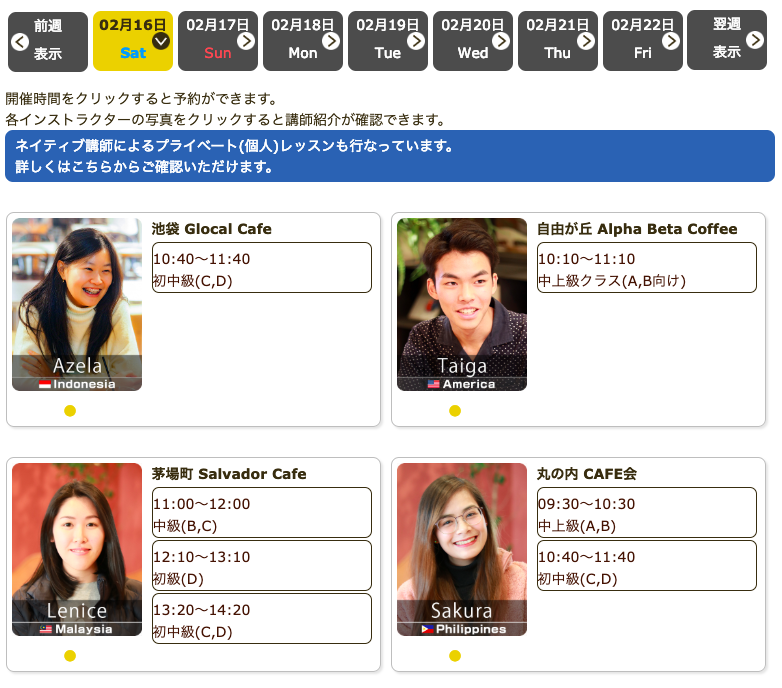
Task: Click arrow icon on 02月19日 Tue
Action: pyautogui.click(x=416, y=41)
